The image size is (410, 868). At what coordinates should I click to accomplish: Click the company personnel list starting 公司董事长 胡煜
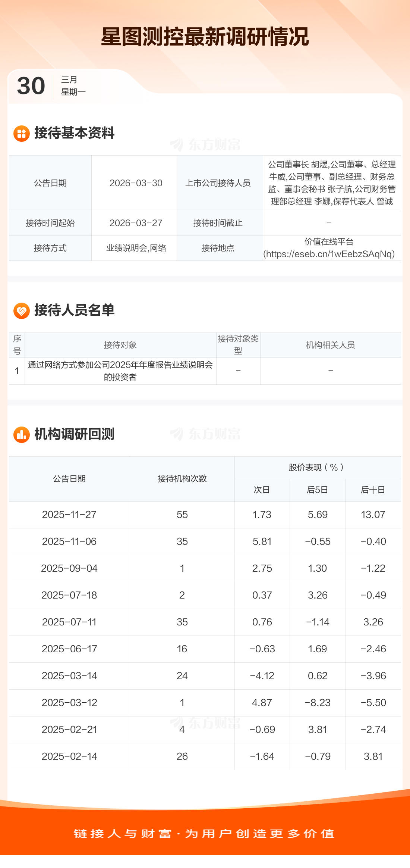[x=332, y=183]
